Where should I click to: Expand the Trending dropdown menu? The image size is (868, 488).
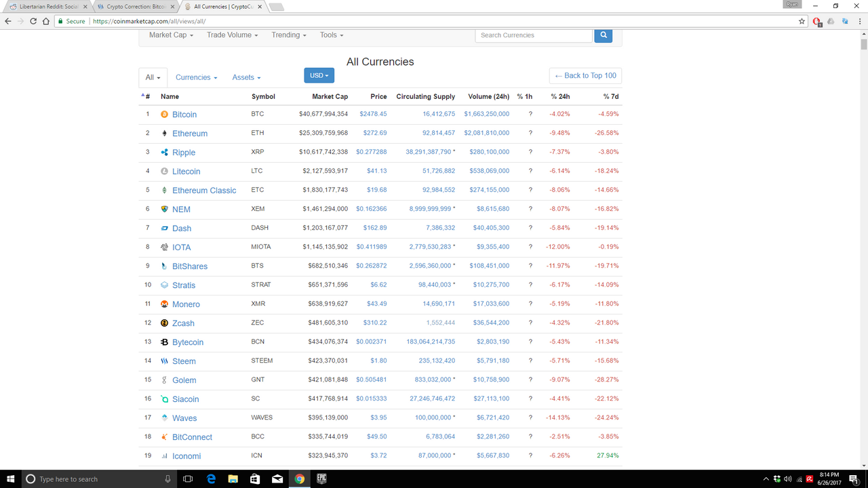point(289,35)
